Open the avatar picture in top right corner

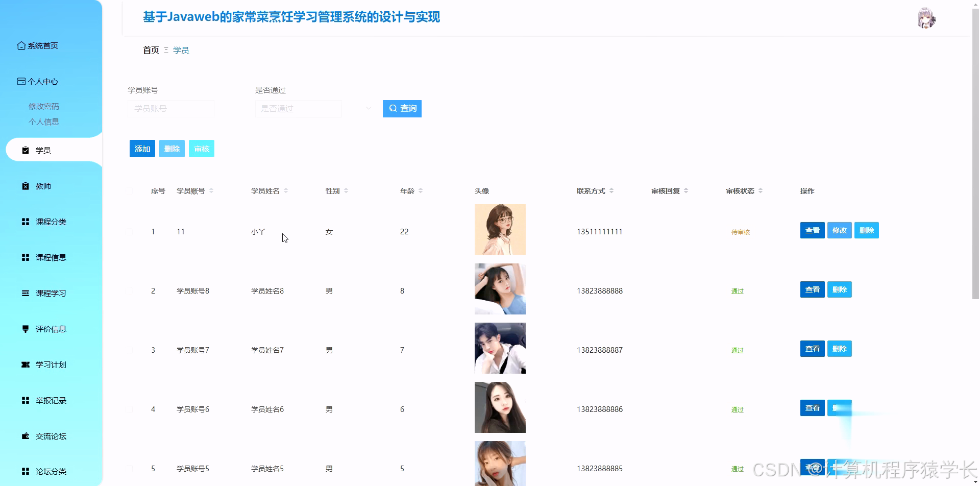pos(926,18)
